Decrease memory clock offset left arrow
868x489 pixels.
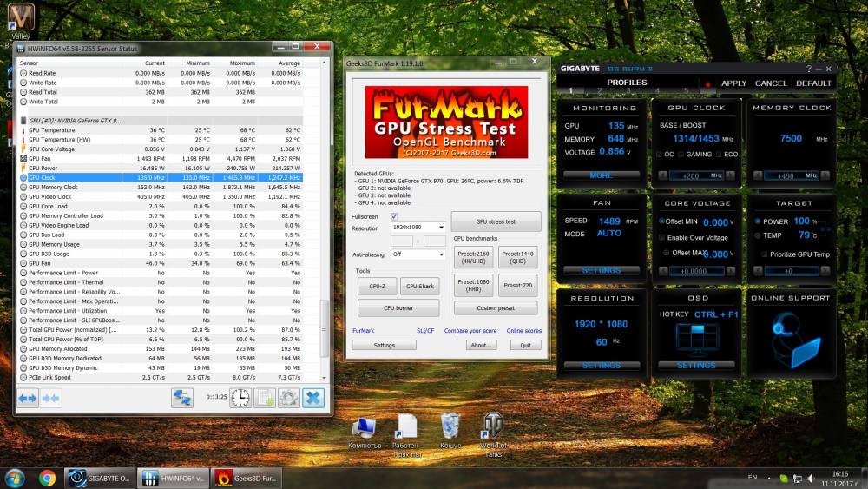[x=758, y=175]
